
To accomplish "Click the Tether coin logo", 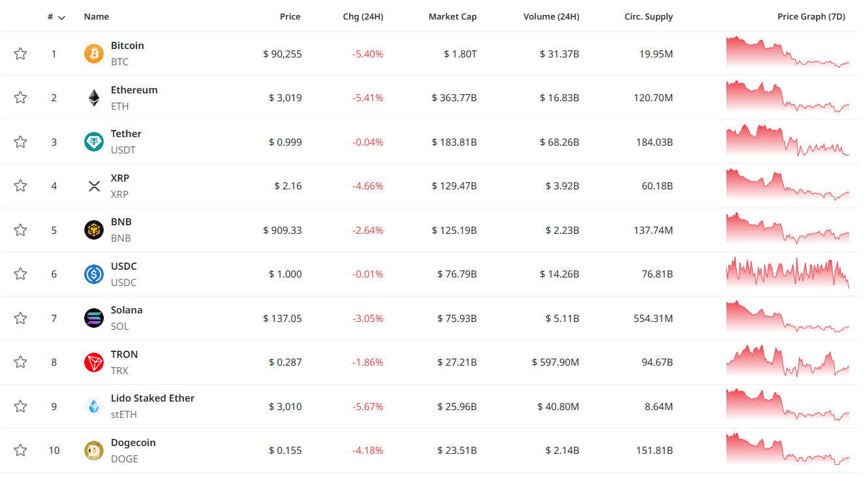I will point(94,142).
